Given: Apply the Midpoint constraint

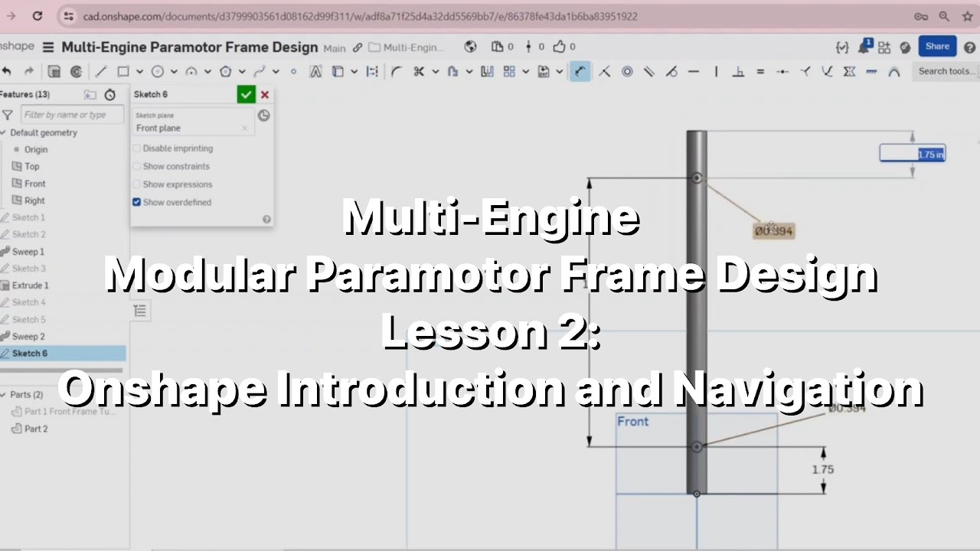Looking at the screenshot, I should tap(782, 71).
